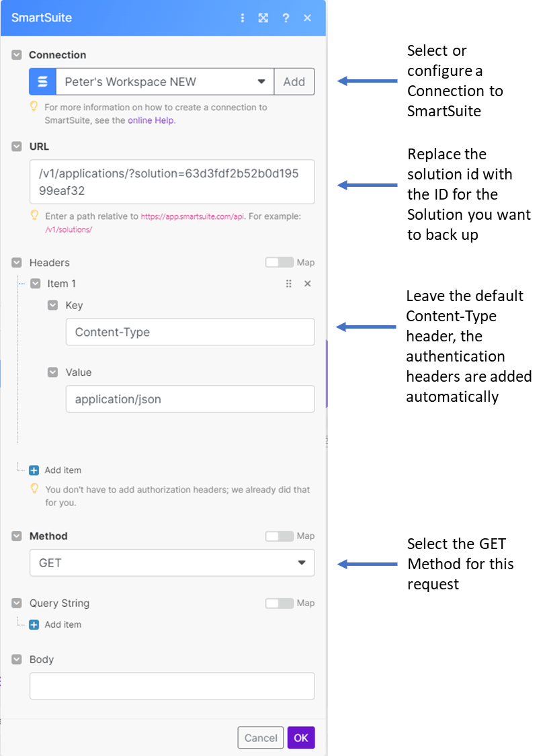This screenshot has width=547, height=756.
Task: Open the online Help link
Action: [151, 120]
